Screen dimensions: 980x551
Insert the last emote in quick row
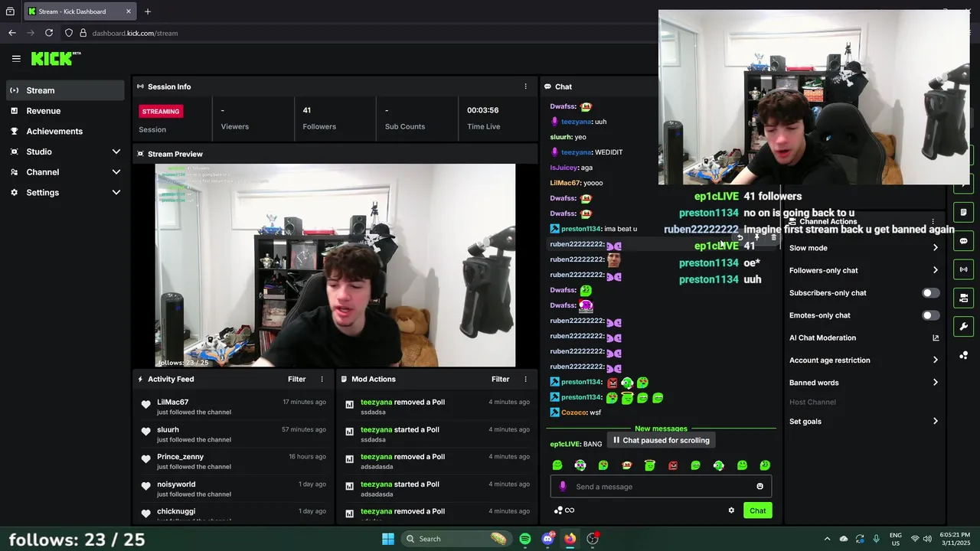(x=765, y=465)
